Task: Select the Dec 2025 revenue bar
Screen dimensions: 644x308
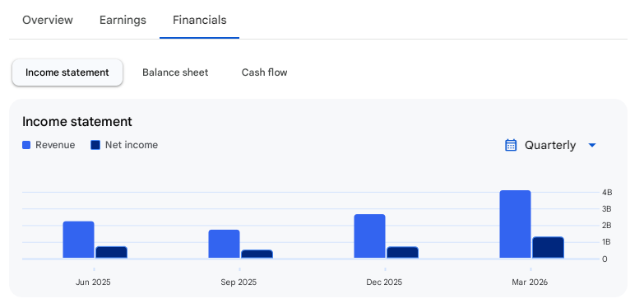Action: point(369,236)
